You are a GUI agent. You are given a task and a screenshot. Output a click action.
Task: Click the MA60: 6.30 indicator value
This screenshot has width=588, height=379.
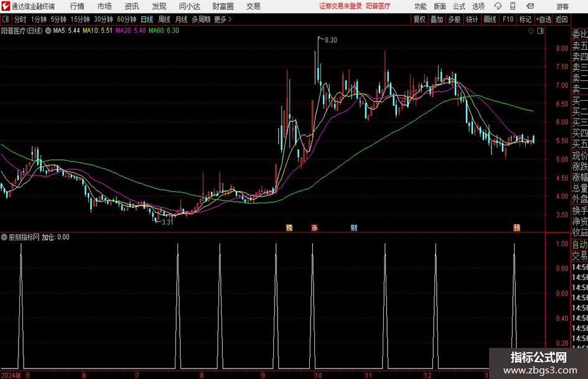coord(164,30)
